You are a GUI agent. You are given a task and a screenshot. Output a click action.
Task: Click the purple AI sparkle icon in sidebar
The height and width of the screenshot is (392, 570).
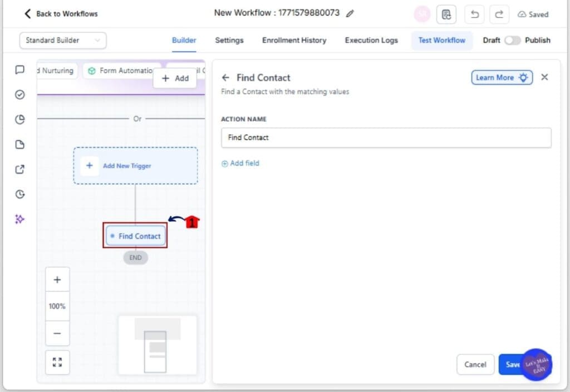[x=19, y=219]
